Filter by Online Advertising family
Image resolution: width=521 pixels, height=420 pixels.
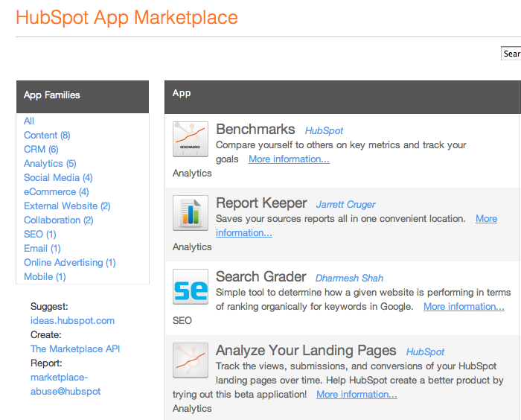coord(69,262)
